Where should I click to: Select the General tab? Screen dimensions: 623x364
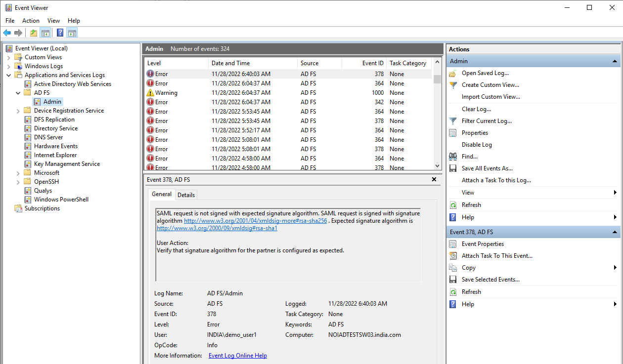point(162,194)
